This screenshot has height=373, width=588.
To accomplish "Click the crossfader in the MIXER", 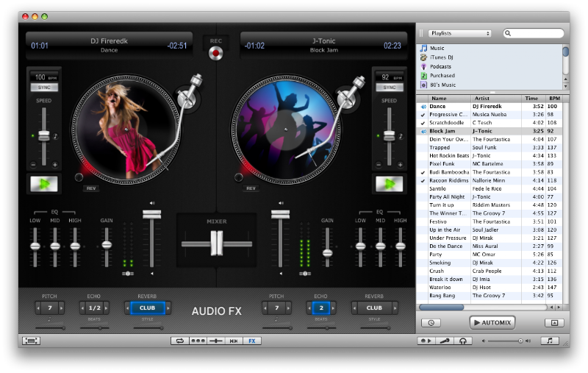I will (217, 244).
